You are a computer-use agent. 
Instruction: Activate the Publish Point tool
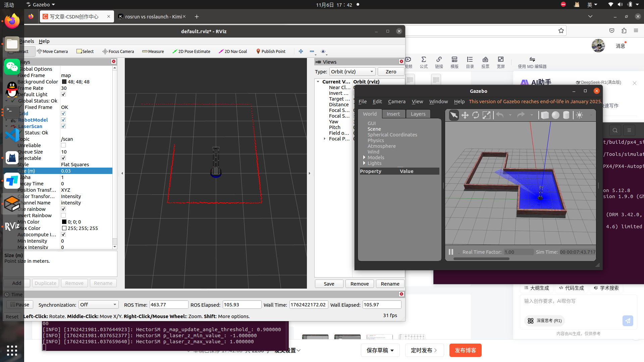coord(271,51)
